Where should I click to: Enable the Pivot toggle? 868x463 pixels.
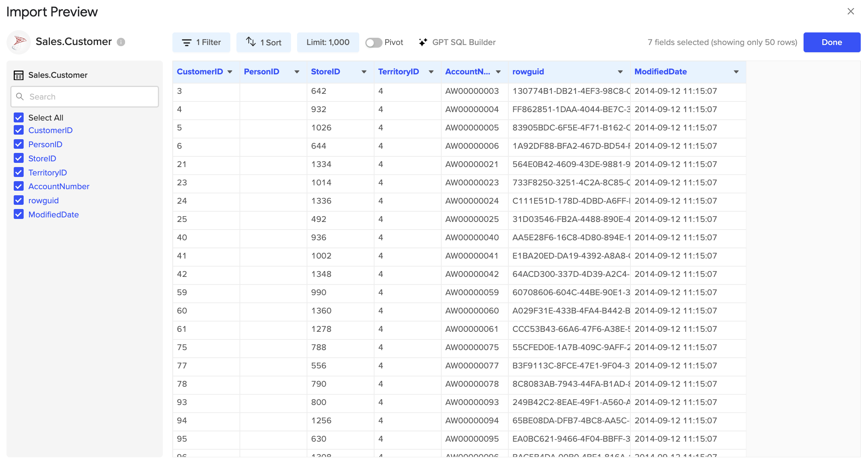click(x=374, y=42)
